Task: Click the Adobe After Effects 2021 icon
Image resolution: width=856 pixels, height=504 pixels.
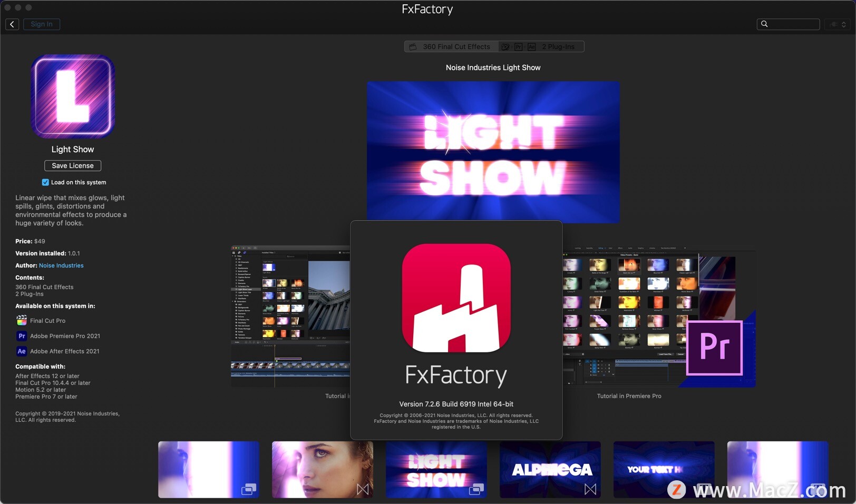Action: [22, 351]
